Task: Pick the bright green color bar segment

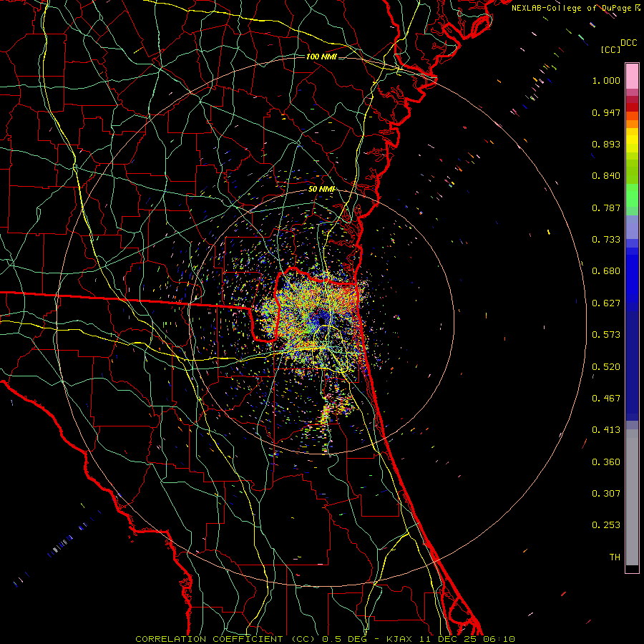Action: [632, 195]
